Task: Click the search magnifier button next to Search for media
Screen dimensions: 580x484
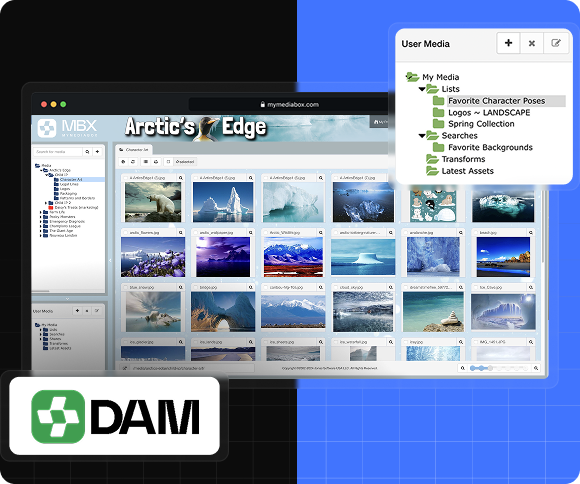Action: (x=87, y=152)
